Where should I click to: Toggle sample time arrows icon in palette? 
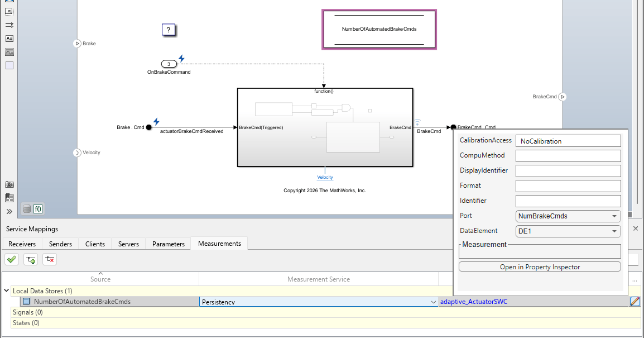tap(9, 25)
